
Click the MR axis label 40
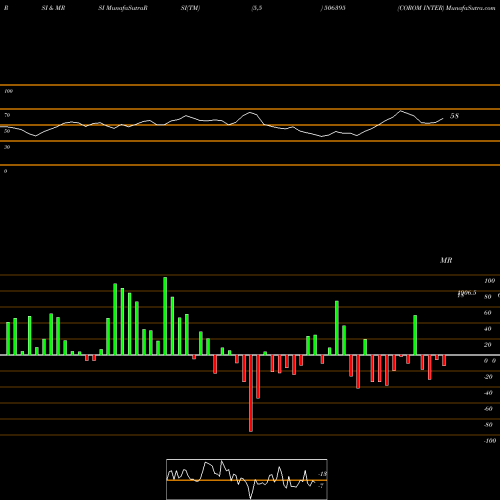pyautogui.click(x=488, y=329)
